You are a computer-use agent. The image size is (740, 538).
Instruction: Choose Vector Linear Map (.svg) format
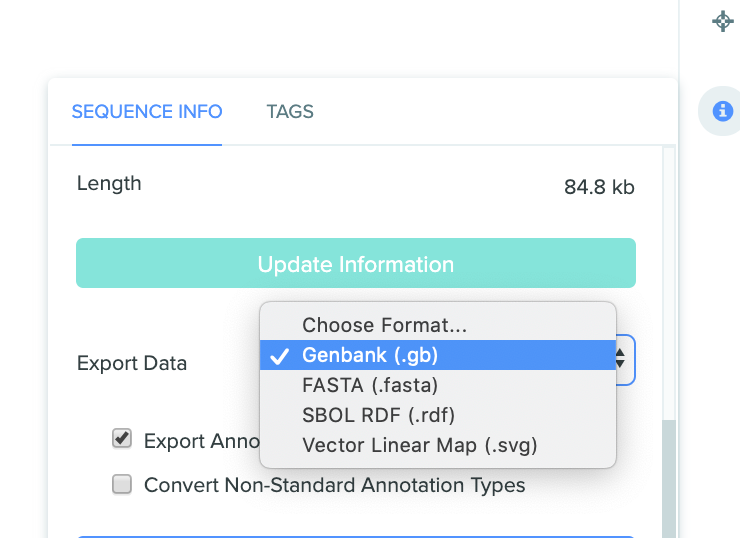tap(438, 445)
